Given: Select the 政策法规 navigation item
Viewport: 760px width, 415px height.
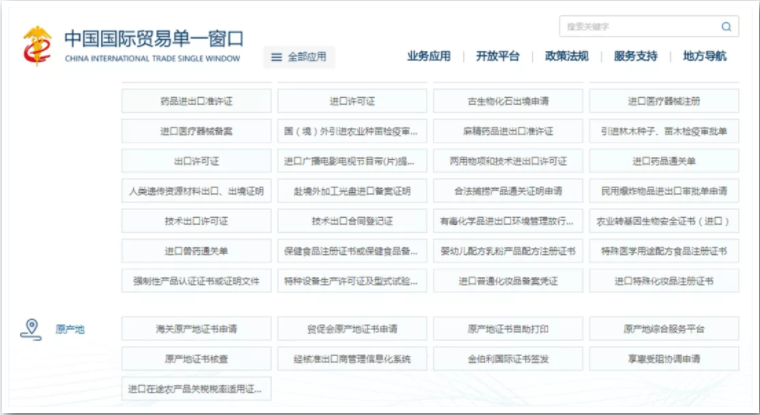Looking at the screenshot, I should tap(566, 56).
